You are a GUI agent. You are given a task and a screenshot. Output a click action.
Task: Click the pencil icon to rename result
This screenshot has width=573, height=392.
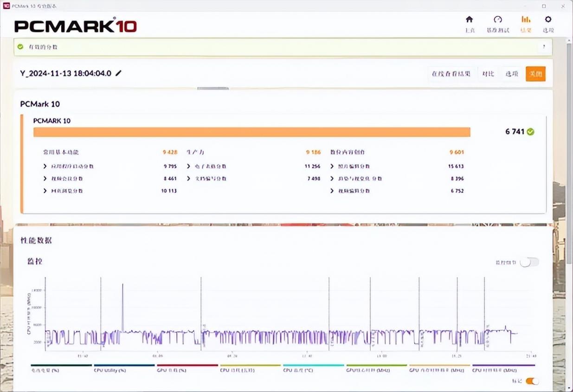click(119, 73)
